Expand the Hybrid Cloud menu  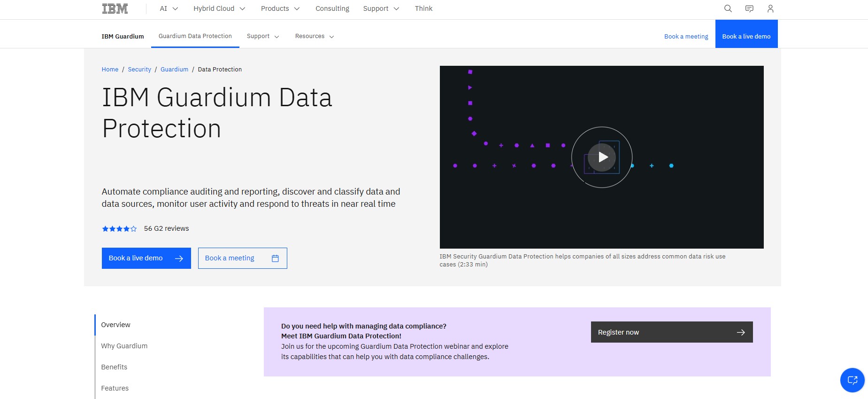tap(219, 8)
